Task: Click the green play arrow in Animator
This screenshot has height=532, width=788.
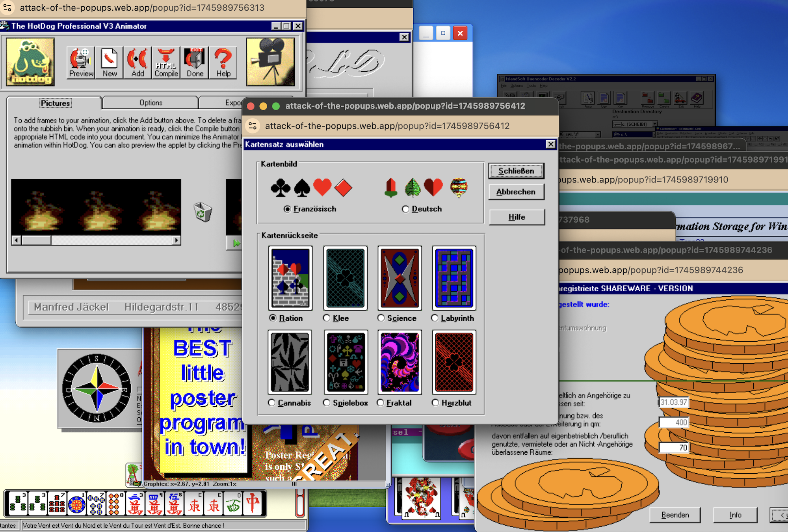Action: [x=236, y=243]
